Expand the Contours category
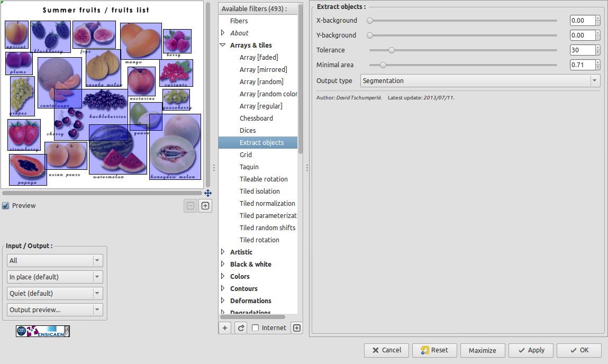Viewport: 608px width, 364px height. coord(223,288)
